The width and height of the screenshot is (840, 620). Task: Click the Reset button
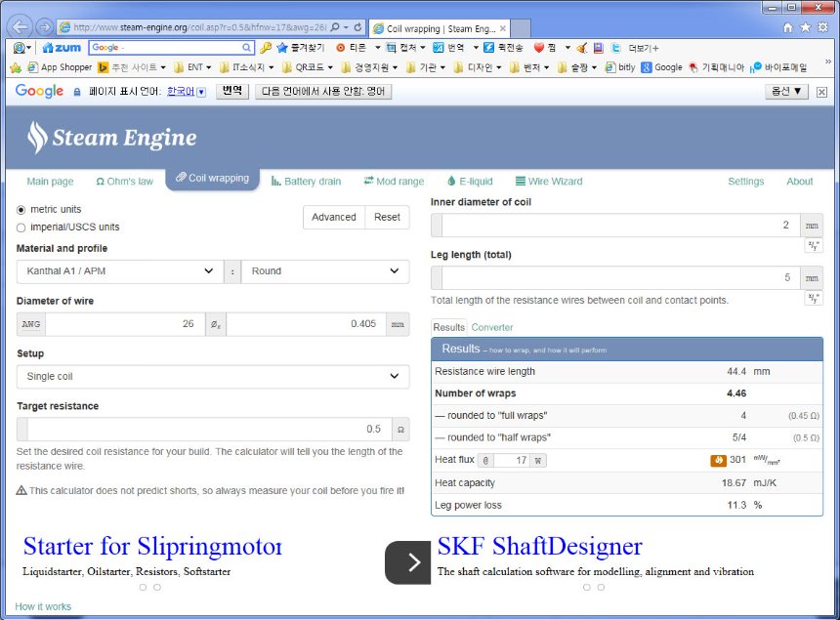pos(387,217)
